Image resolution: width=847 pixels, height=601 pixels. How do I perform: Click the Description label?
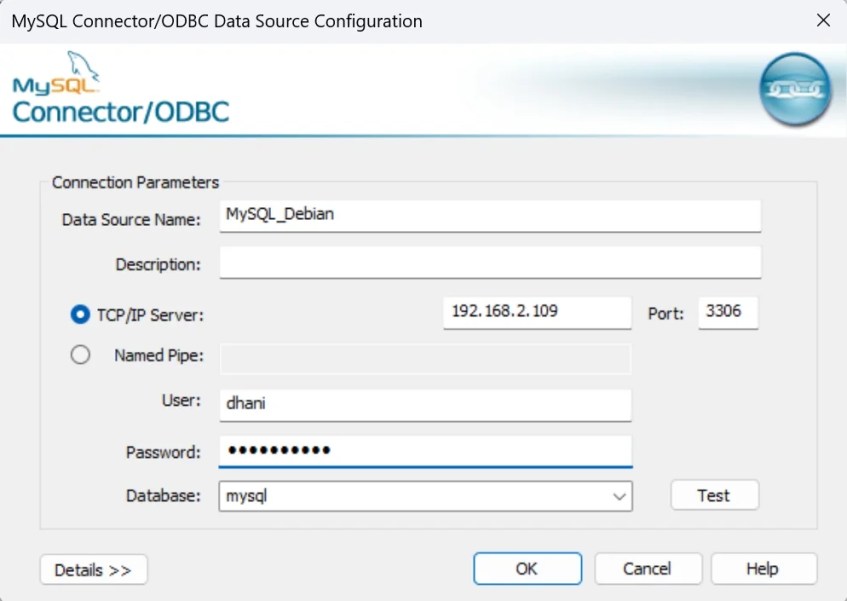tap(158, 265)
